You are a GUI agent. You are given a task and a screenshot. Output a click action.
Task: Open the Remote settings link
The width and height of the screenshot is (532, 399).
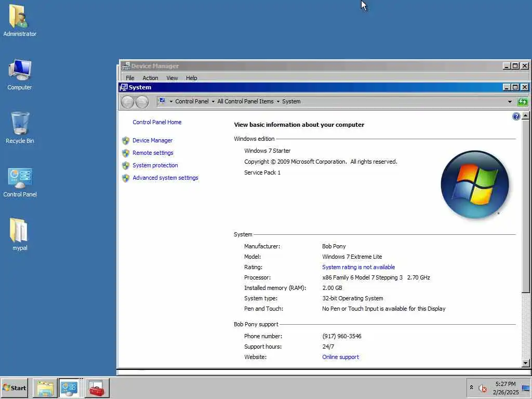[153, 153]
